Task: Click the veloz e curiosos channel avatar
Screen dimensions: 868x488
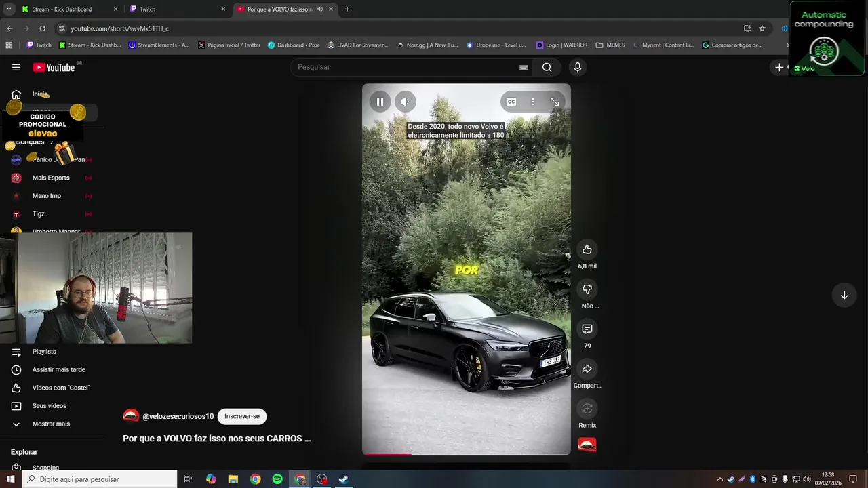Action: tap(131, 416)
